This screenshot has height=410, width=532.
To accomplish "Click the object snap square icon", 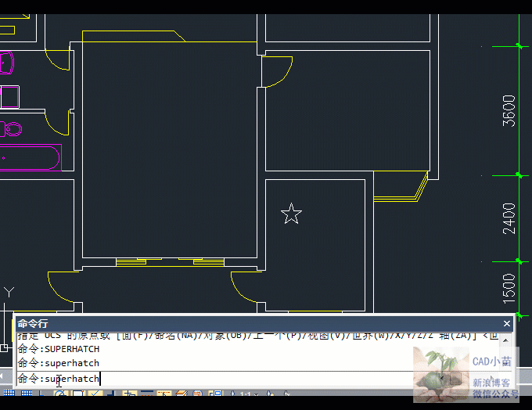I will [x=77, y=394].
